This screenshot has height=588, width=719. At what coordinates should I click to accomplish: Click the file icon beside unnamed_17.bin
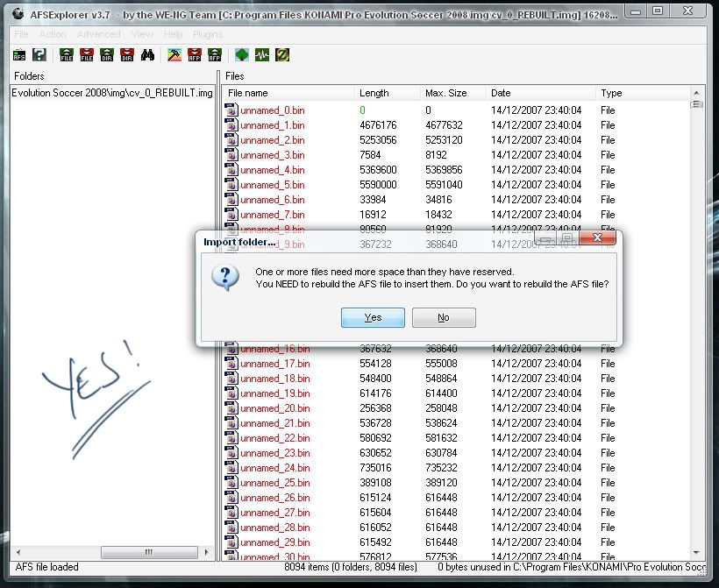pyautogui.click(x=231, y=364)
